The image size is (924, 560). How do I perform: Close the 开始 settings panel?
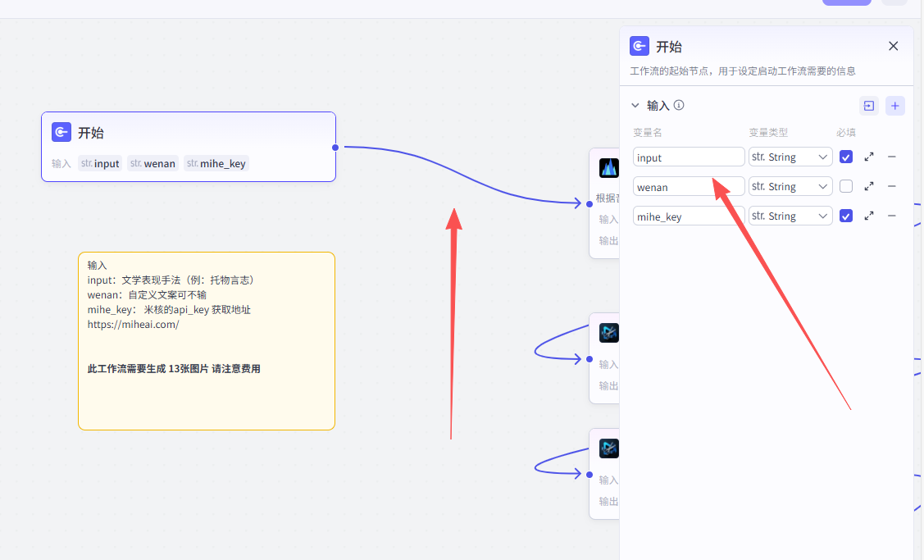893,47
